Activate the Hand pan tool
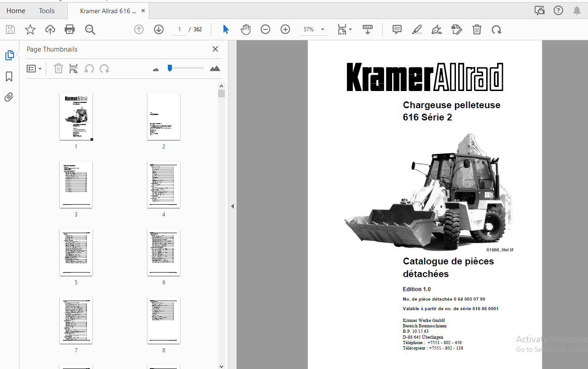Screen dimensions: 588x369 click(246, 29)
